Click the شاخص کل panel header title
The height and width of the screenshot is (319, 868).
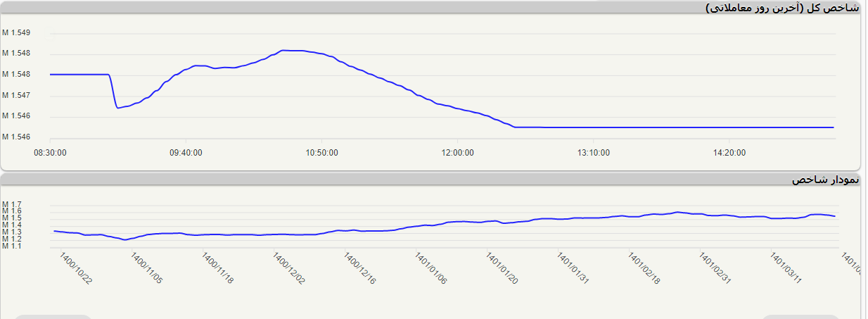click(781, 7)
